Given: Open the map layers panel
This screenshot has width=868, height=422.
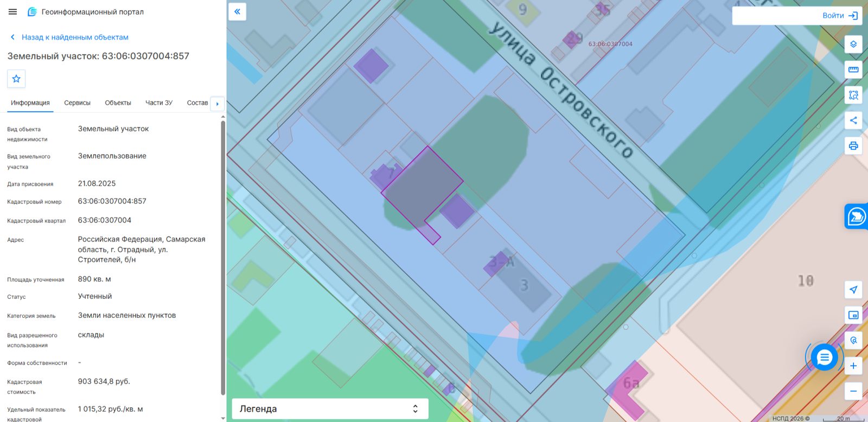Looking at the screenshot, I should pyautogui.click(x=853, y=44).
